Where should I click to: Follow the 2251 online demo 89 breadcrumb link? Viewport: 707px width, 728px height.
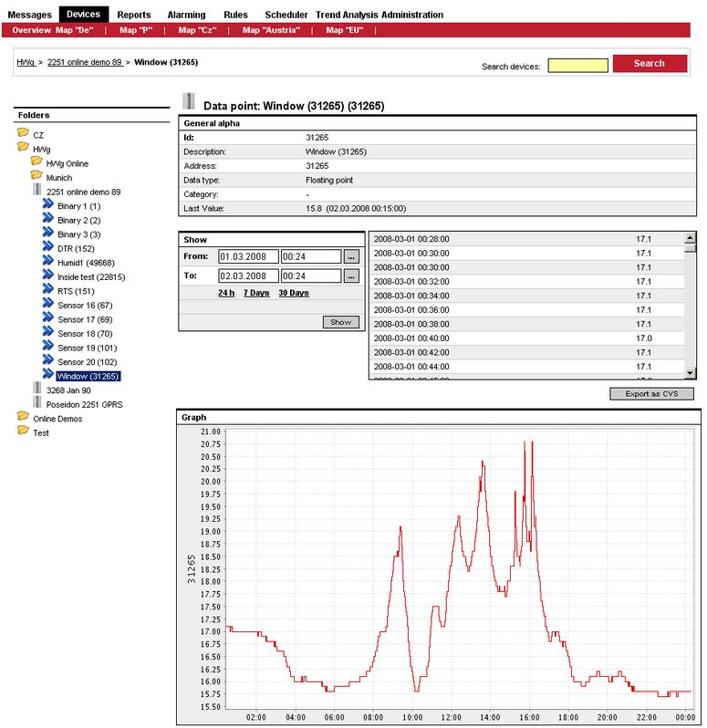pyautogui.click(x=85, y=62)
